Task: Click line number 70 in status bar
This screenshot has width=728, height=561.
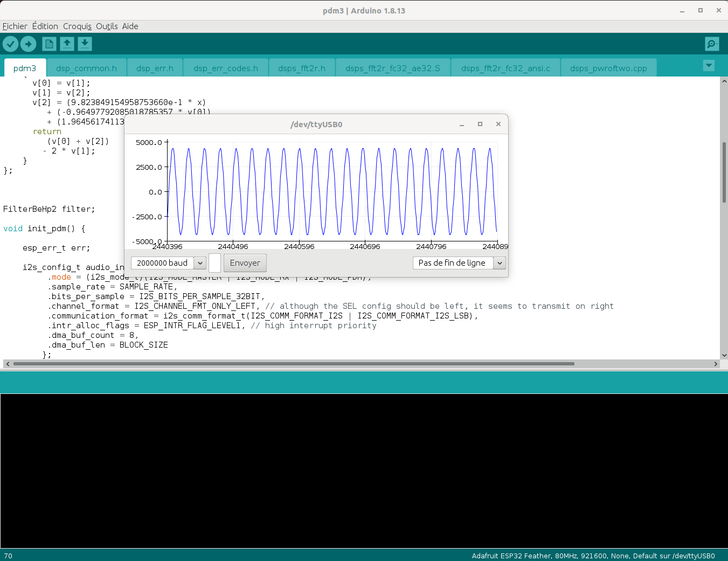Action: click(8, 556)
